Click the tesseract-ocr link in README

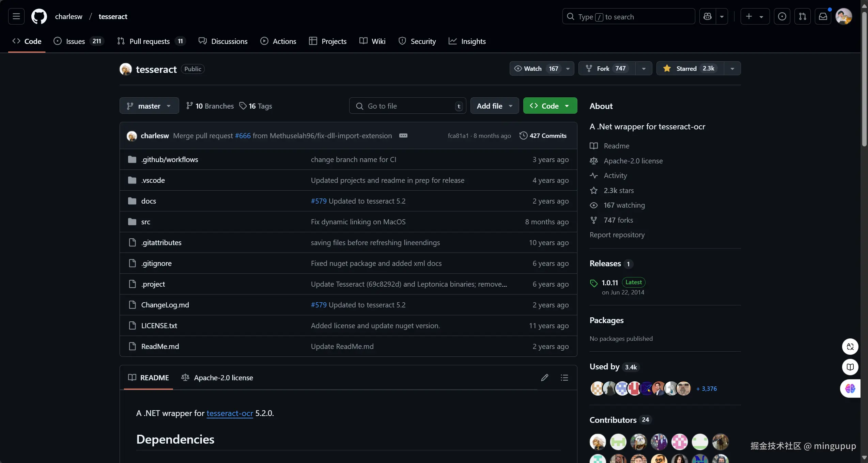tap(230, 413)
